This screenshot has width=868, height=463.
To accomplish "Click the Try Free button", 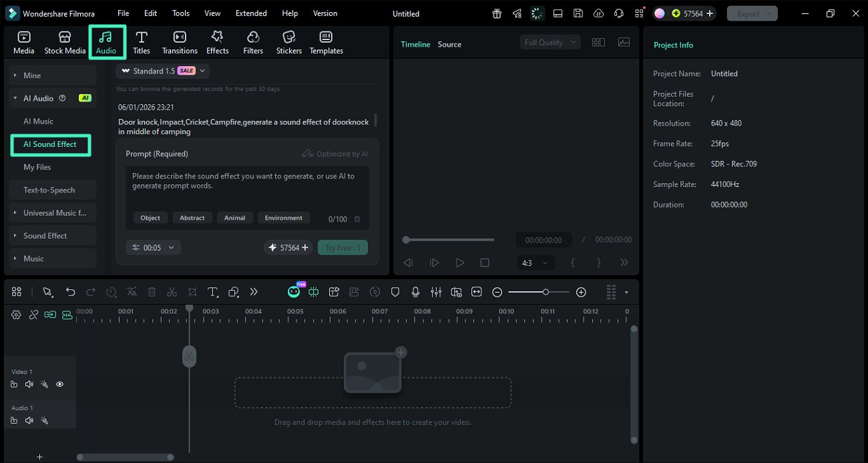I will point(343,247).
